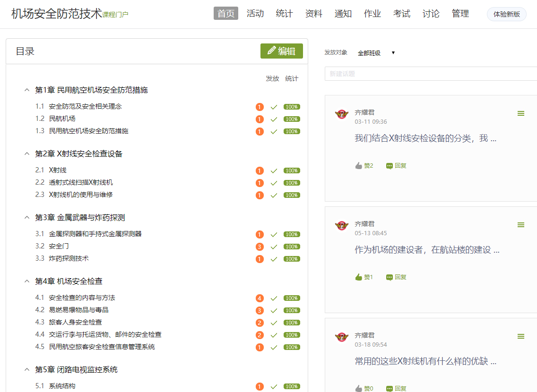Open the hamburger menu on the 05-13 08:45 post
Image resolution: width=537 pixels, height=392 pixels.
(520, 225)
